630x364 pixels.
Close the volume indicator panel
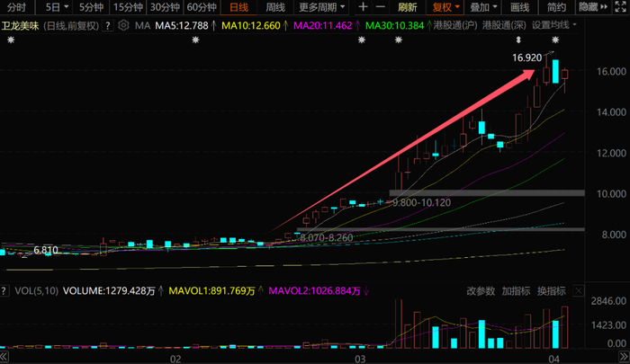[x=579, y=291]
